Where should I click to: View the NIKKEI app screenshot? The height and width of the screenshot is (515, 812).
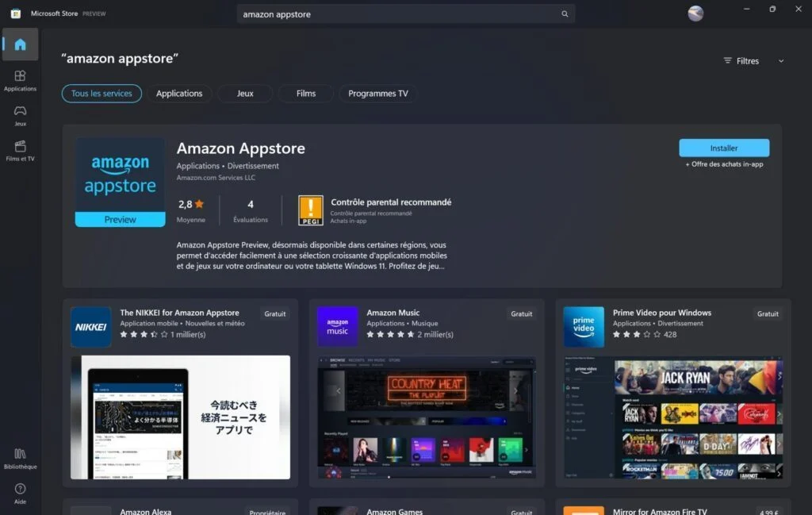[x=180, y=417]
